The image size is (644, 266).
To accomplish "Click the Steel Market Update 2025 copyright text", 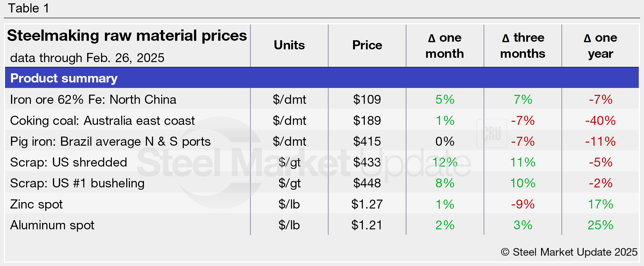I will tap(569, 252).
